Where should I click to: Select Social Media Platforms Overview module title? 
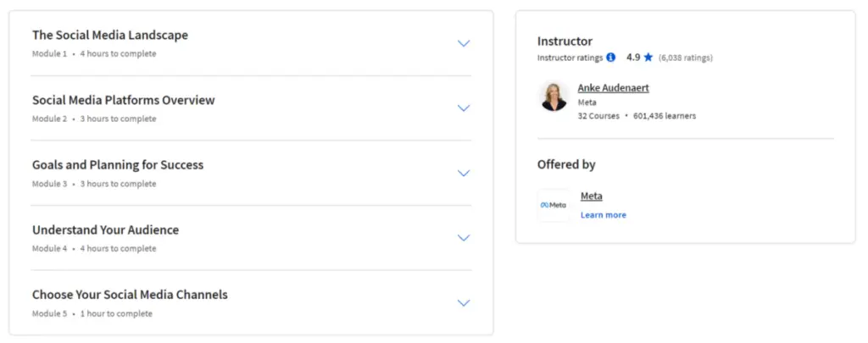point(124,100)
